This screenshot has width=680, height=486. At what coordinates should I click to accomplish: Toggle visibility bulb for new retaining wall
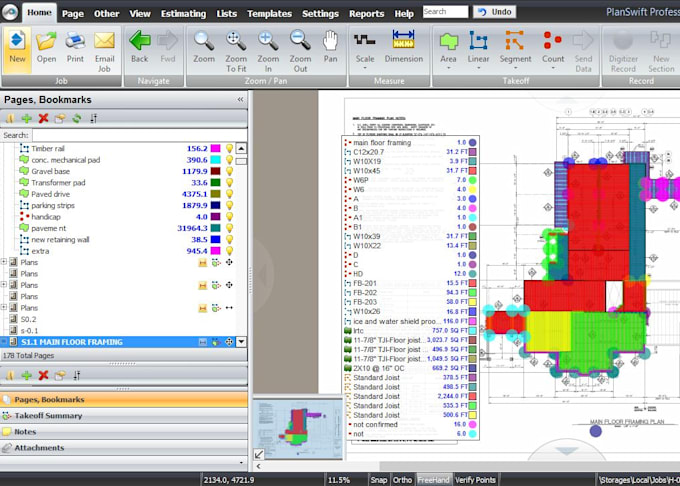pyautogui.click(x=229, y=239)
